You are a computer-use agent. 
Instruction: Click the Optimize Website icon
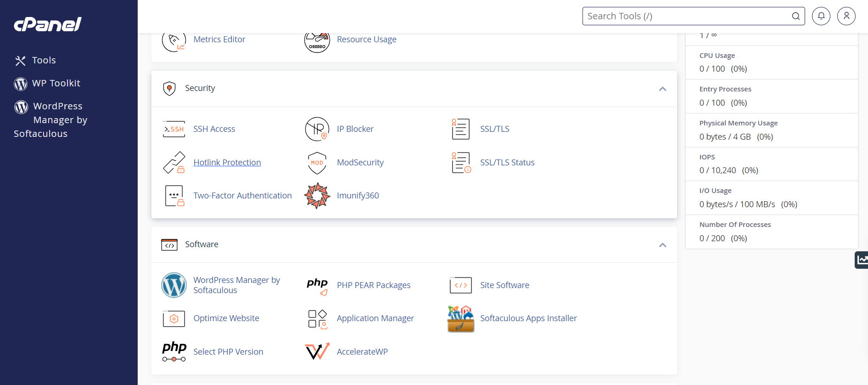pos(174,318)
